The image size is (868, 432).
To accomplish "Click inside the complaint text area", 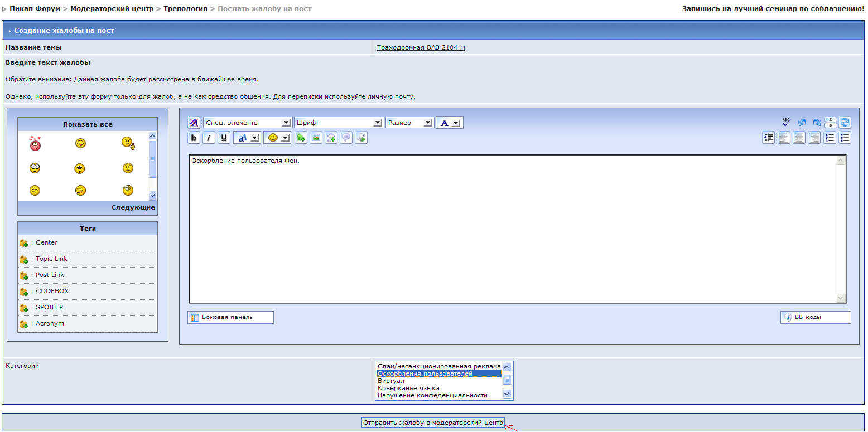I will tap(512, 229).
